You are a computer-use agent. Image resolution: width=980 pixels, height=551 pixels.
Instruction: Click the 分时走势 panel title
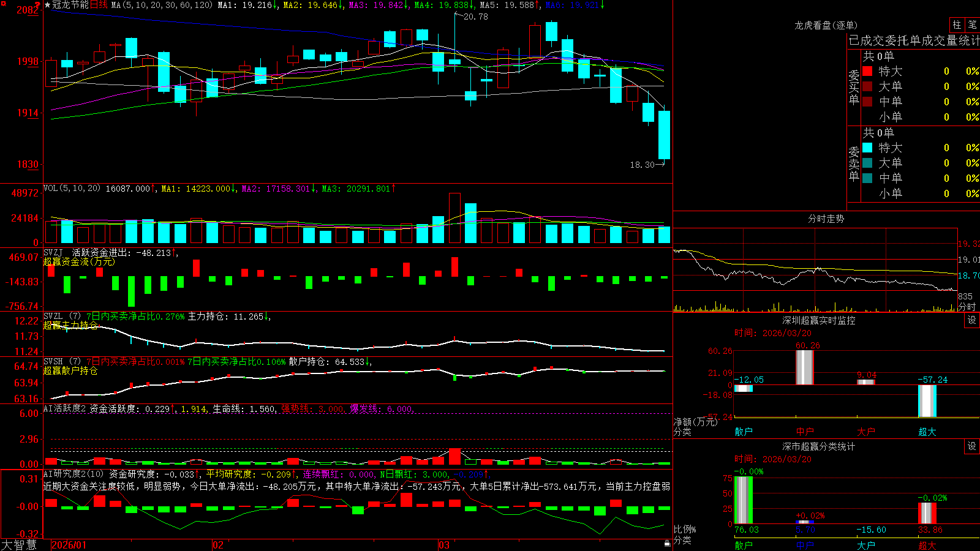pyautogui.click(x=826, y=219)
